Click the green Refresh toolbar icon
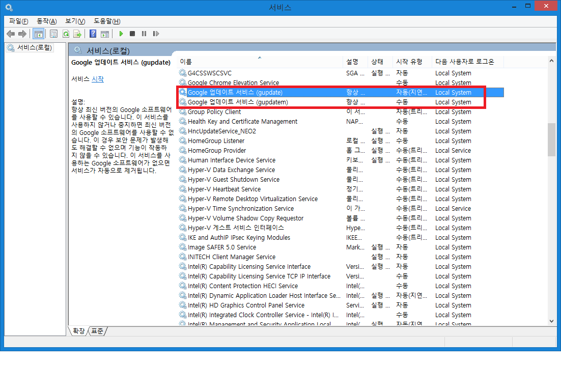Viewport: 561px width, 392px height. (x=66, y=34)
